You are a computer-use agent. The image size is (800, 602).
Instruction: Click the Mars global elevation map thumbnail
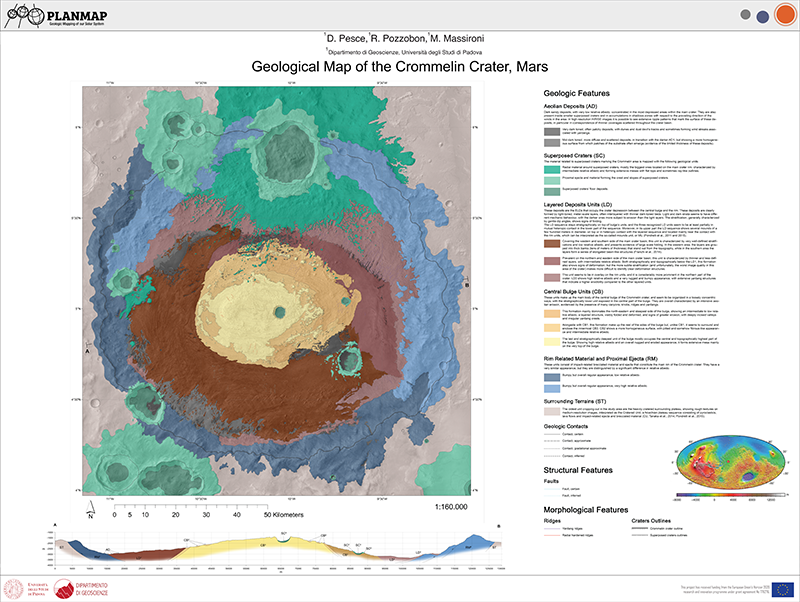730,463
